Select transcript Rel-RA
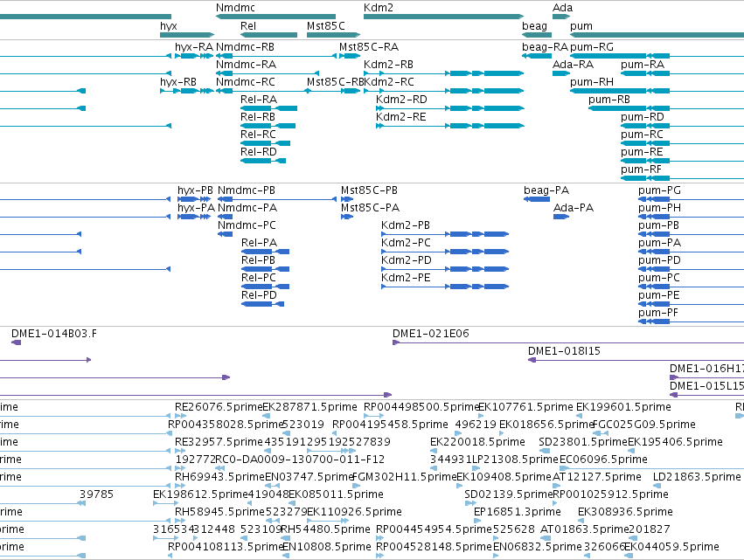Viewport: 744px width, 560px height. tap(259, 100)
